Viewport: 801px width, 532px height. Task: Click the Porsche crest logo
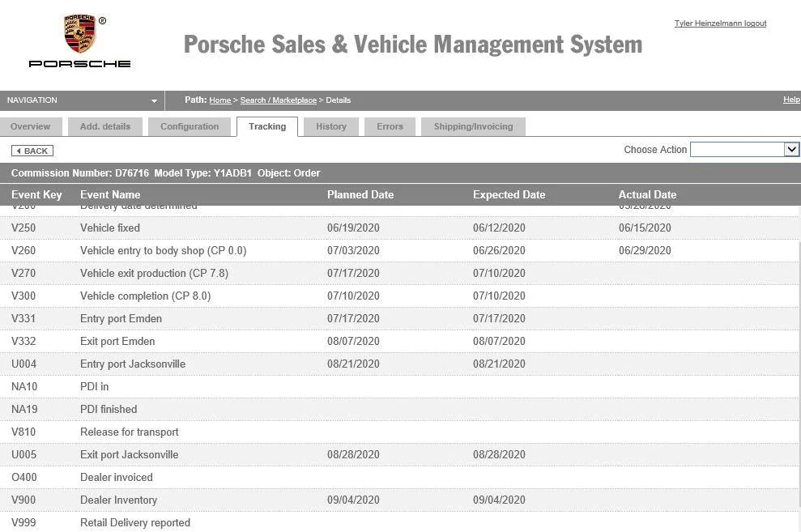click(79, 34)
